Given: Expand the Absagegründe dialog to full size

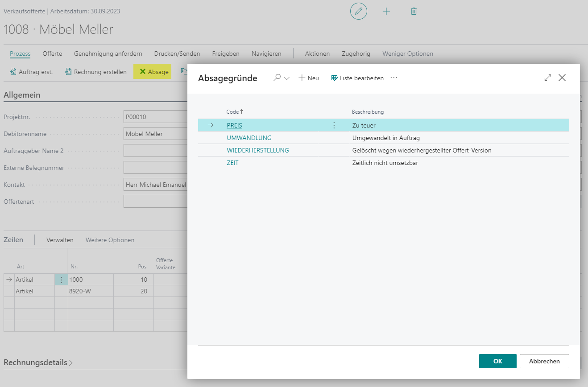Looking at the screenshot, I should pos(548,78).
